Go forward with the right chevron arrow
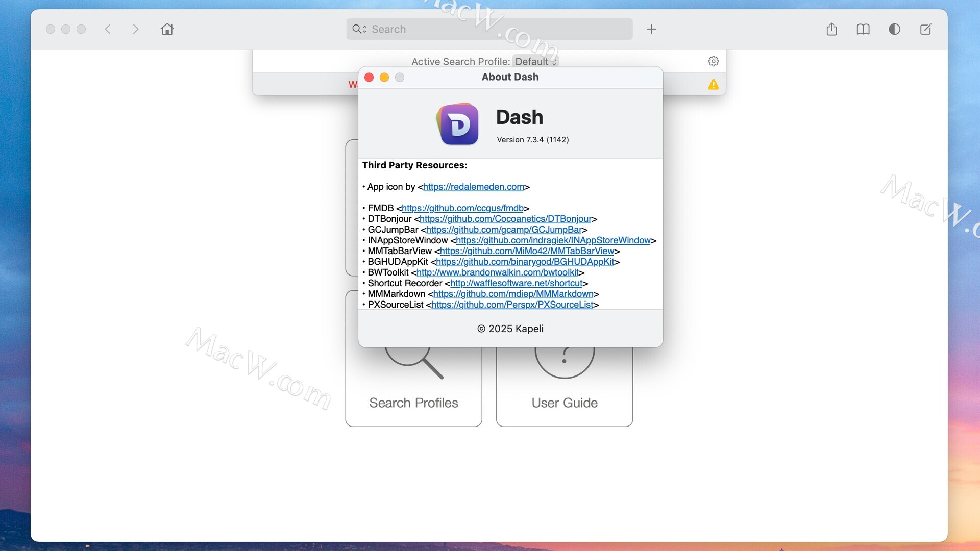 click(135, 29)
